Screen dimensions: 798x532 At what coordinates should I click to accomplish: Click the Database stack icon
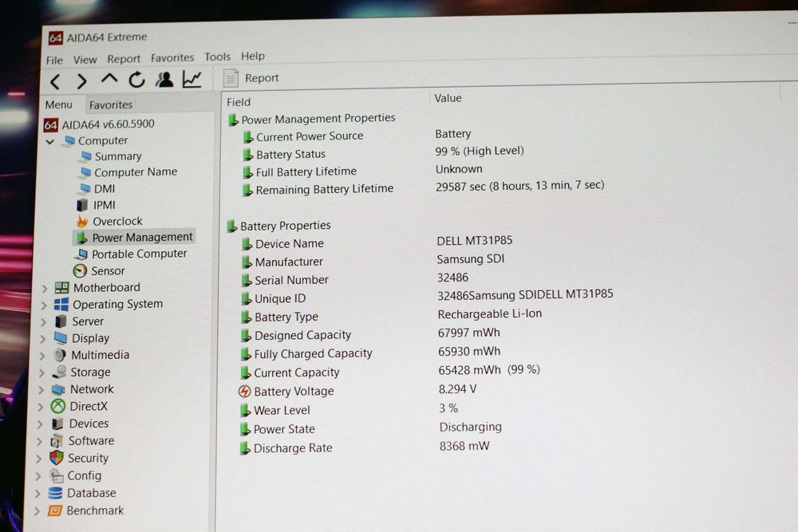[x=55, y=494]
